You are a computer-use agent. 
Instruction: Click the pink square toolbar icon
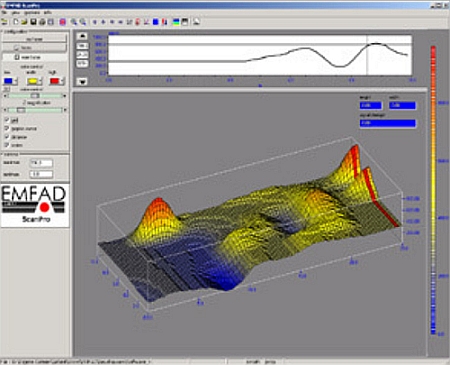(62, 22)
